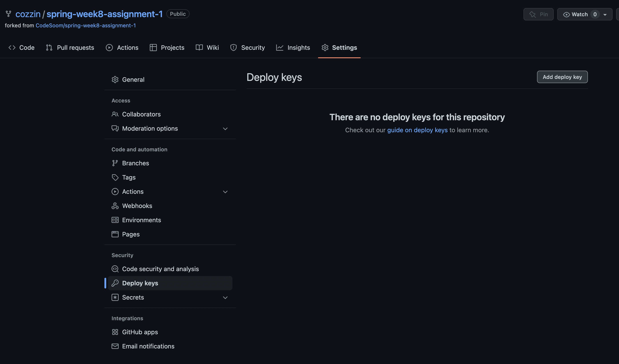This screenshot has width=619, height=364.
Task: Open the CodeSoom/spring-week8-assignment-1 fork source link
Action: pyautogui.click(x=86, y=26)
